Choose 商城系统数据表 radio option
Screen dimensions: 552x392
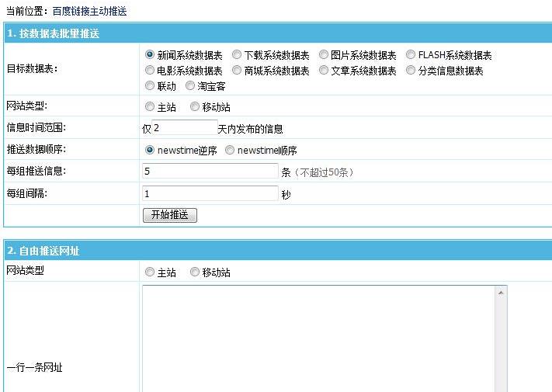[237, 71]
